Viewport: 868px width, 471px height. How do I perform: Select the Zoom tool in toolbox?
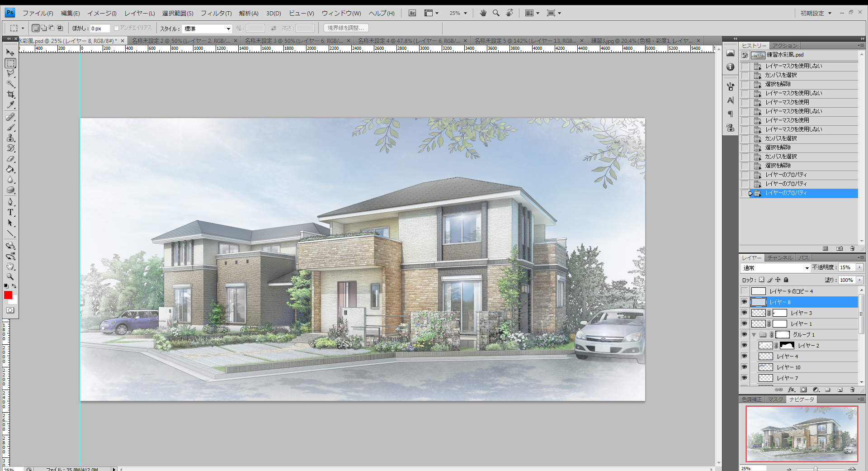[x=10, y=277]
